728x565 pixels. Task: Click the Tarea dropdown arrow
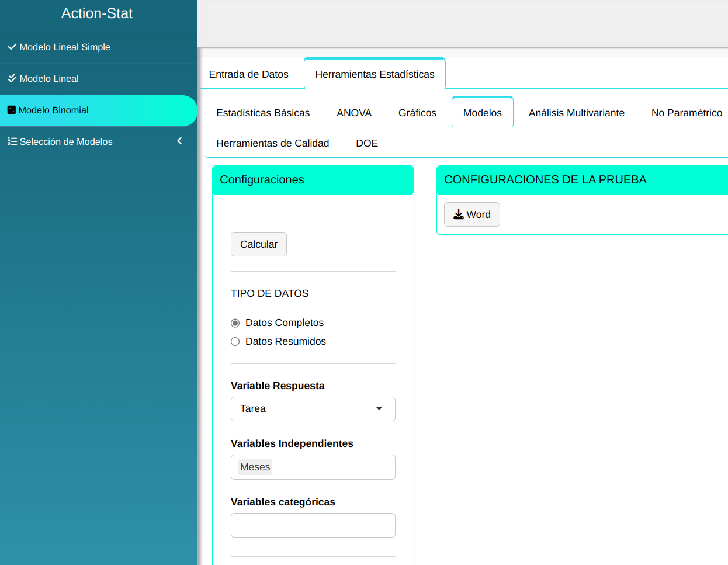379,409
